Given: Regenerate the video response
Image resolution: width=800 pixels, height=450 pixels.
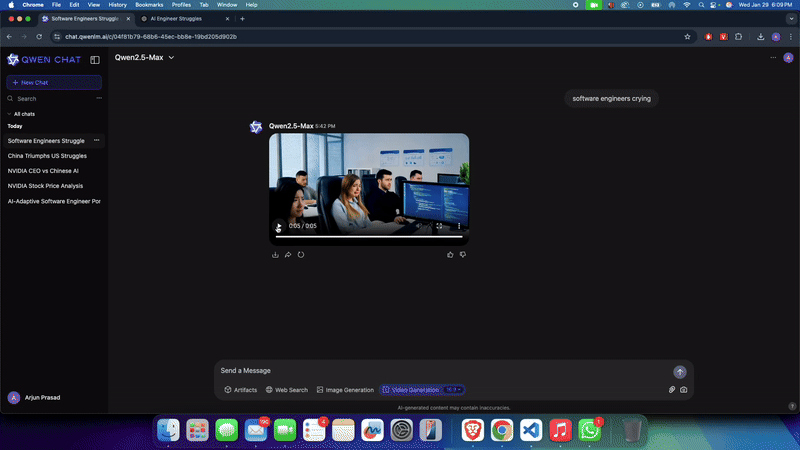Looking at the screenshot, I should pyautogui.click(x=301, y=255).
